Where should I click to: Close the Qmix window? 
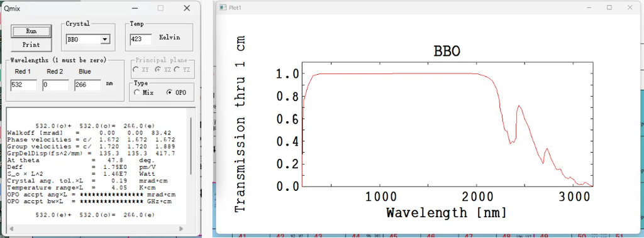click(x=187, y=8)
